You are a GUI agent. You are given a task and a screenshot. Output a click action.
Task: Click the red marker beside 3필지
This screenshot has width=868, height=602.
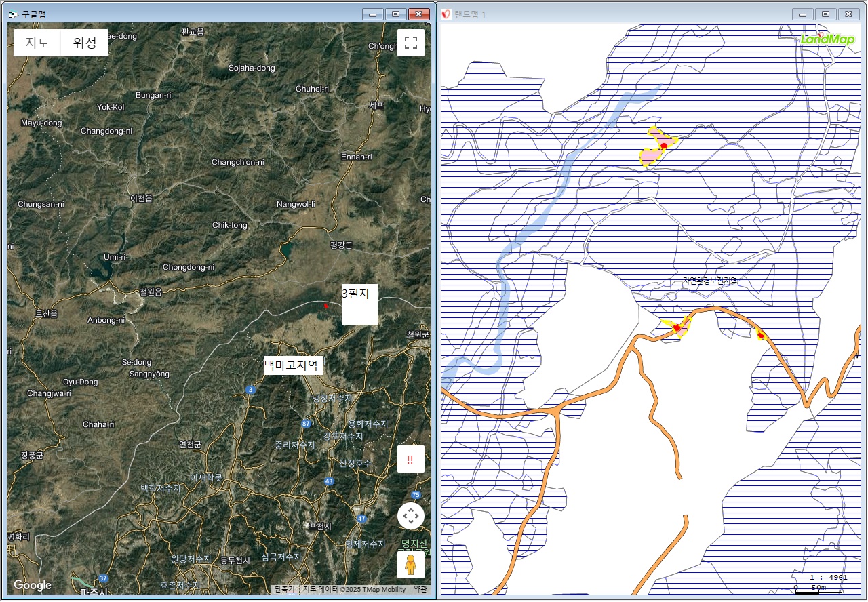pyautogui.click(x=325, y=306)
